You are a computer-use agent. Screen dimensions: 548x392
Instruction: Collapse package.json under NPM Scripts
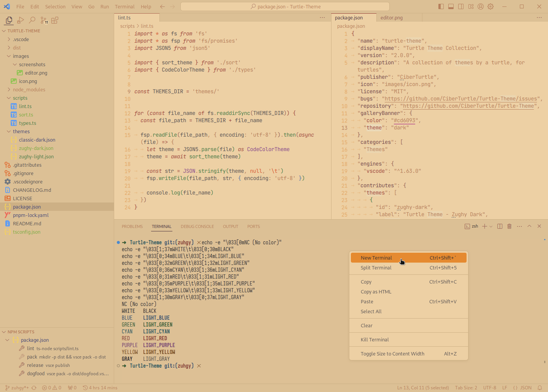[57, 340]
